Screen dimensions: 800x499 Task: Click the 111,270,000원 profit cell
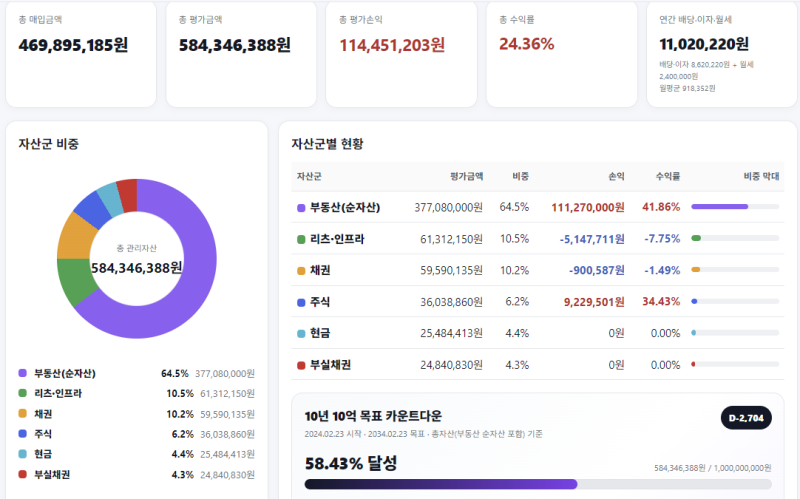pos(588,207)
